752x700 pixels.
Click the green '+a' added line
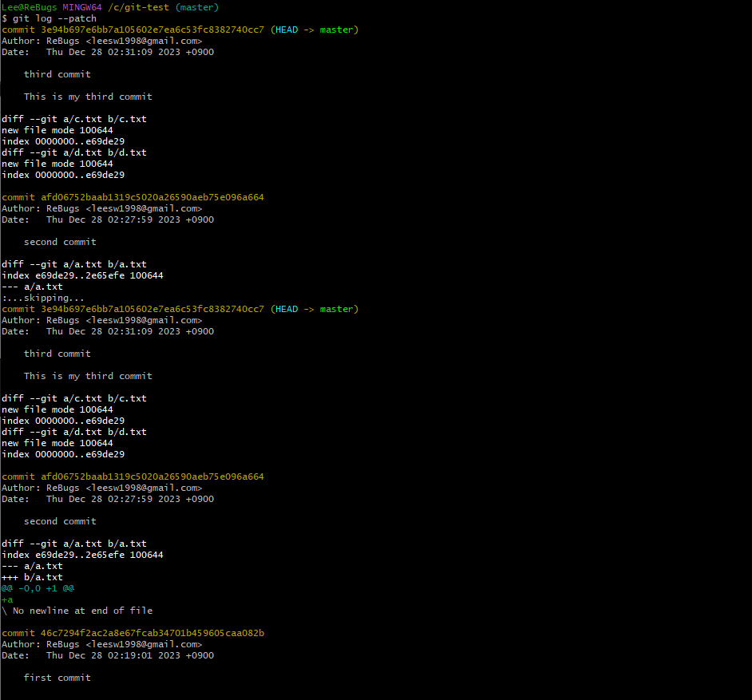(7, 599)
